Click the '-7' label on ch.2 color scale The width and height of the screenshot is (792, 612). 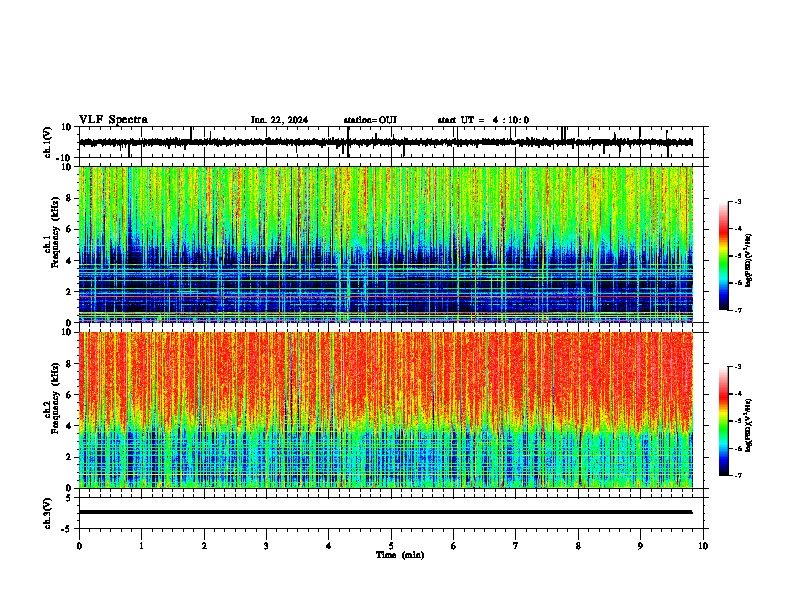tap(738, 476)
